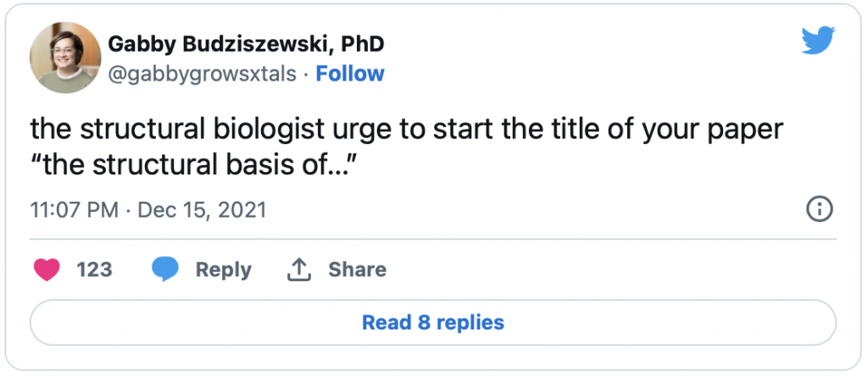Open the Gabby Budziszewski, PhD display name

246,44
